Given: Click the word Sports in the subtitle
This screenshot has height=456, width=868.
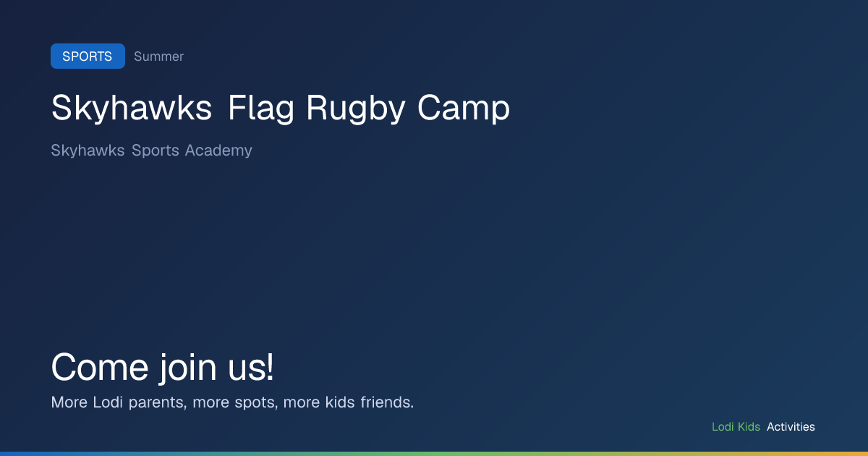Looking at the screenshot, I should click(156, 151).
